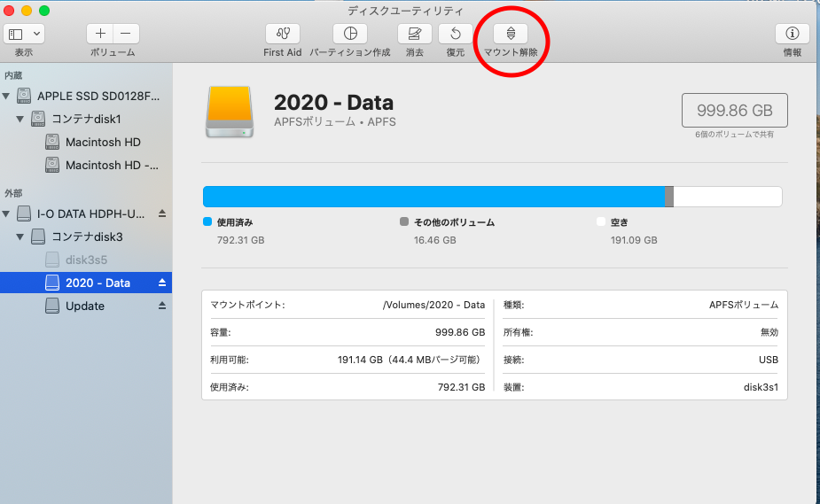Click the 999.86 GB capacity box
The height and width of the screenshot is (504, 820).
coord(734,110)
